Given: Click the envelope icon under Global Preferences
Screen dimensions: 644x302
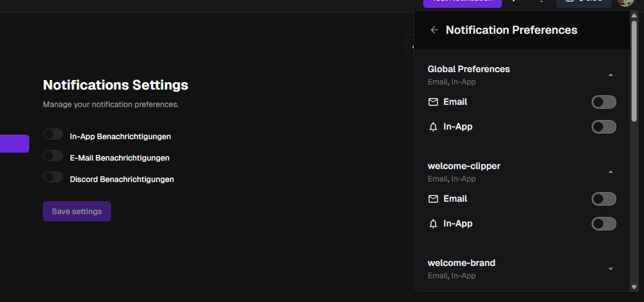Looking at the screenshot, I should pyautogui.click(x=433, y=102).
